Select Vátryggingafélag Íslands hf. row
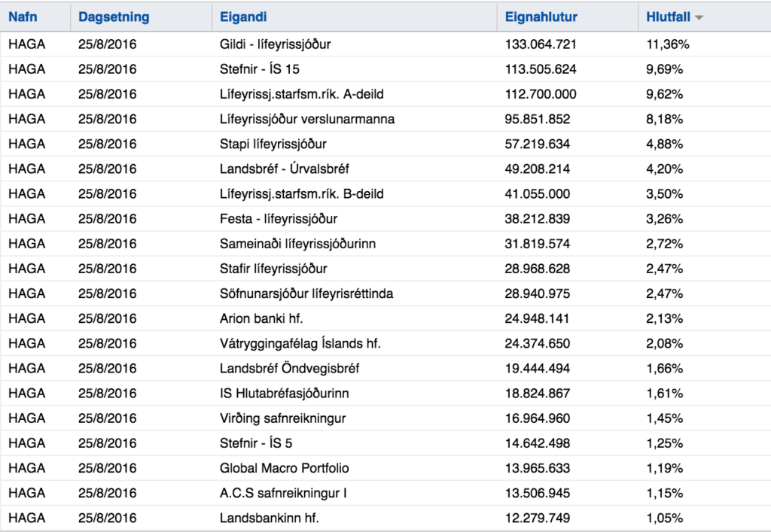Viewport: 771px width, 532px height. coord(385,343)
